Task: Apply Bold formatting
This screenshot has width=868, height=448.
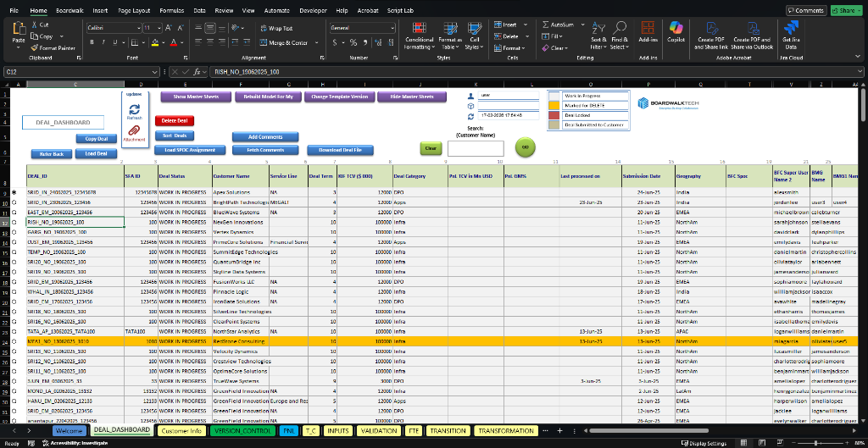Action: [92, 42]
